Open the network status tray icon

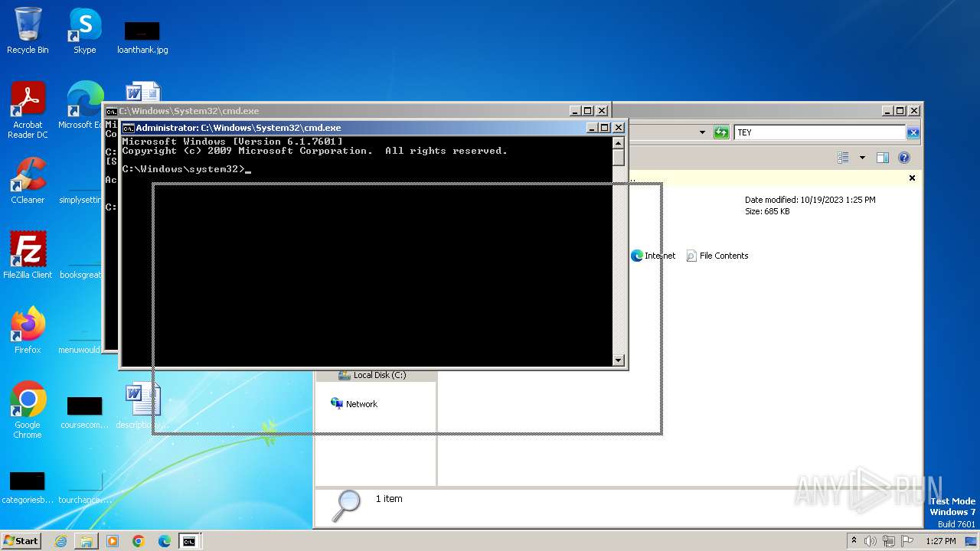pyautogui.click(x=889, y=541)
